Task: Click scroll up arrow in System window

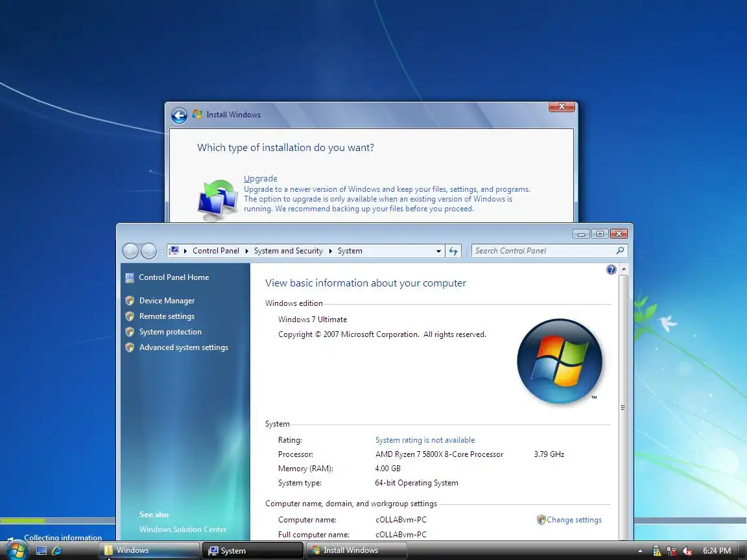Action: click(623, 270)
